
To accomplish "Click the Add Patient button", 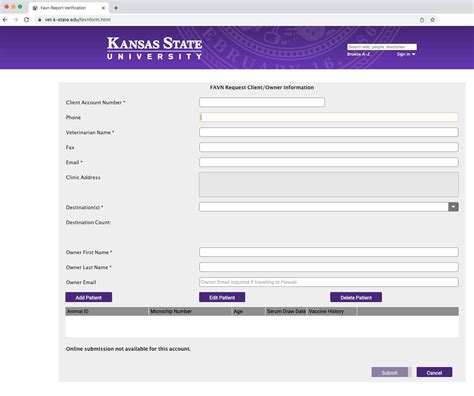I will (x=89, y=297).
